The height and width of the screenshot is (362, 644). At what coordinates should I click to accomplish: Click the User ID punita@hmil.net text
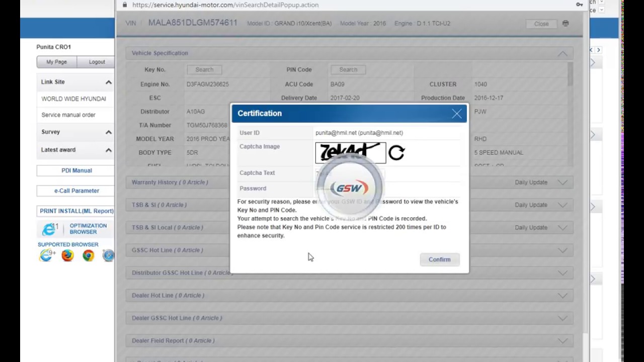coord(359,133)
